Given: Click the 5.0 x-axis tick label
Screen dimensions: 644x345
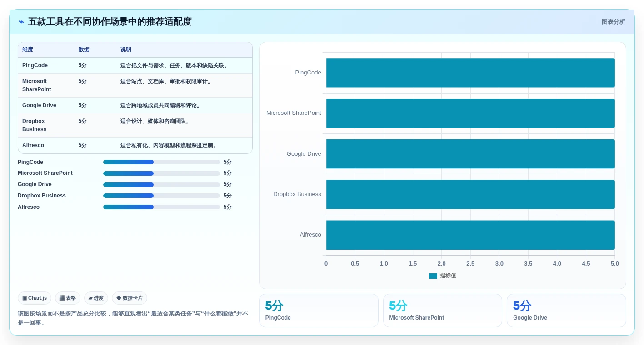Looking at the screenshot, I should [615, 264].
